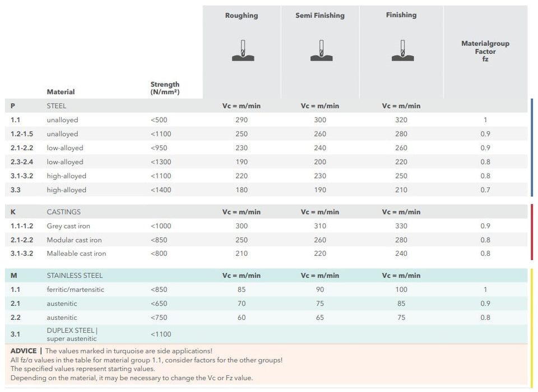The image size is (538, 392).
Task: Click the Materialgroup Factor fz header
Action: pos(485,50)
